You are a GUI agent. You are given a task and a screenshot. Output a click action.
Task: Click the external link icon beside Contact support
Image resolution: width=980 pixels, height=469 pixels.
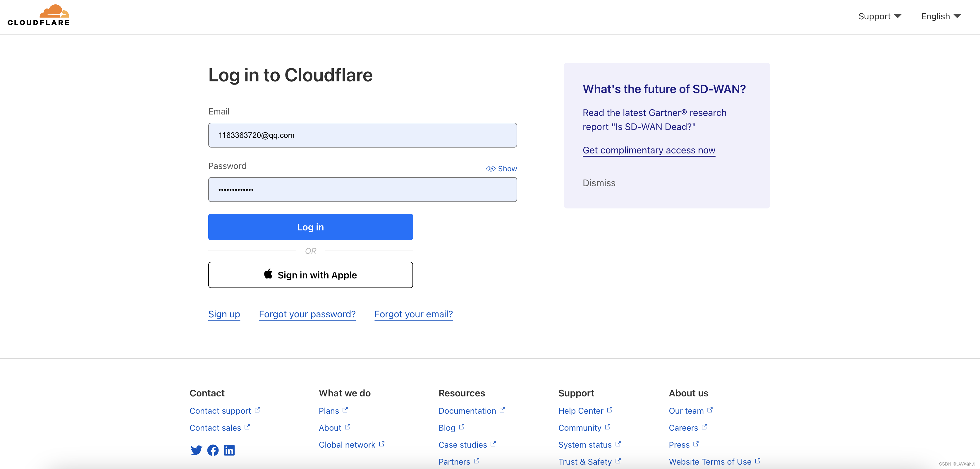(257, 410)
